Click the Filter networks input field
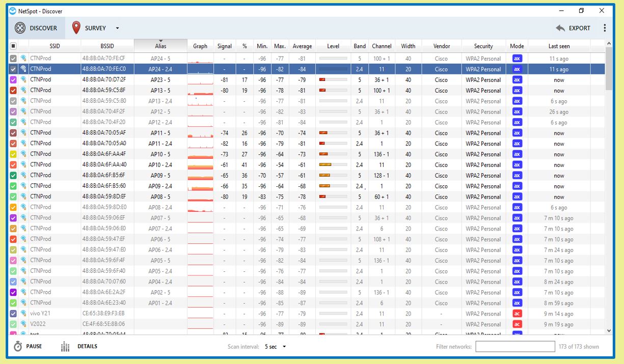Screen dimensions: 624x364 514,347
